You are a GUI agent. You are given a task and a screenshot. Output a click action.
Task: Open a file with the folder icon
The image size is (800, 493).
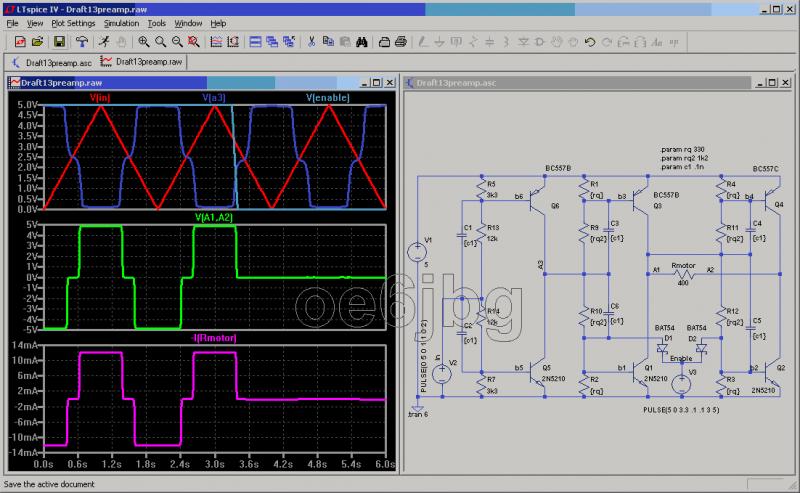pyautogui.click(x=37, y=42)
